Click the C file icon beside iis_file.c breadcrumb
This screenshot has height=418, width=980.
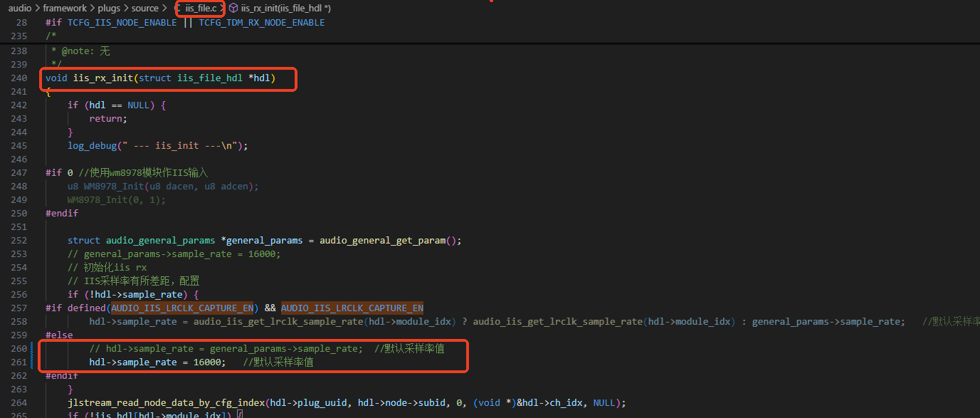click(x=179, y=9)
